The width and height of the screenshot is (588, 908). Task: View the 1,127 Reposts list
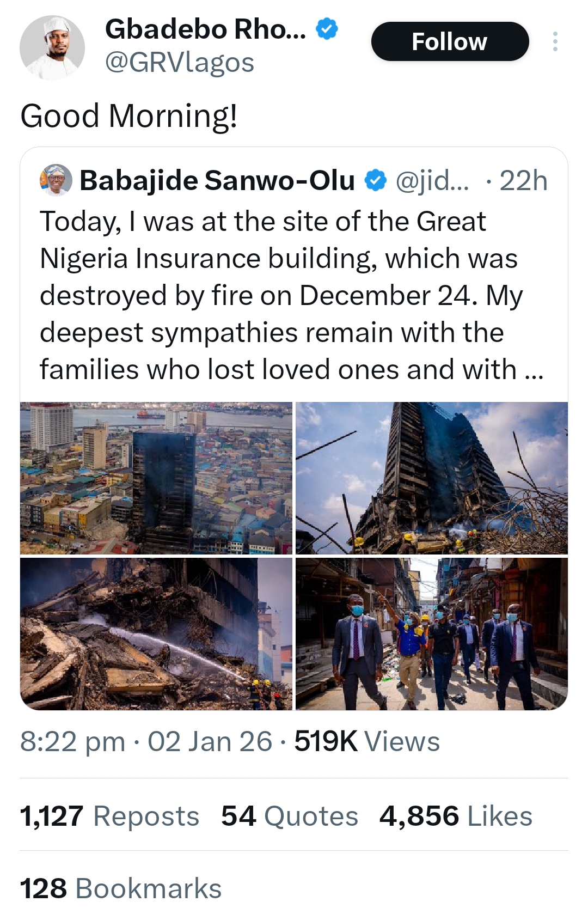coord(109,816)
